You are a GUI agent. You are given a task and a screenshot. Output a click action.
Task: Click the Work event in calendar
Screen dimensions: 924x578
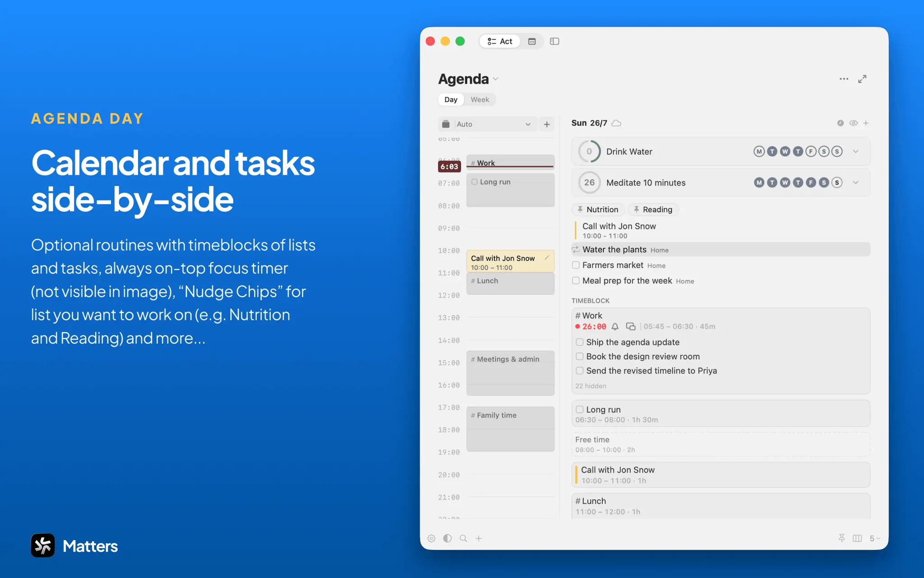click(x=510, y=162)
